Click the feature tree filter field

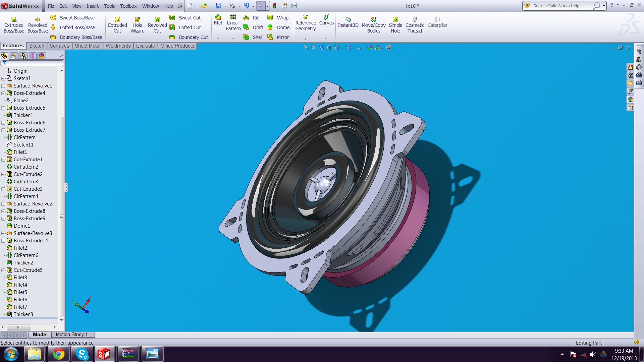coord(32,63)
